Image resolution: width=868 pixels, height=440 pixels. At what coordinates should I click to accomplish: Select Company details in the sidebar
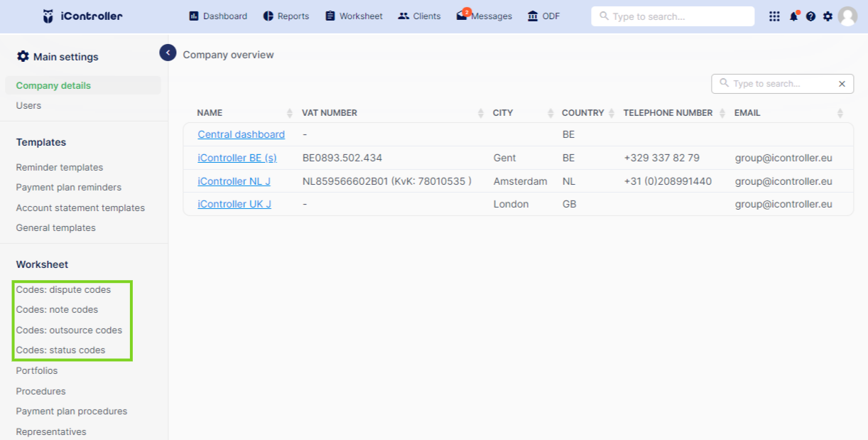(83, 85)
